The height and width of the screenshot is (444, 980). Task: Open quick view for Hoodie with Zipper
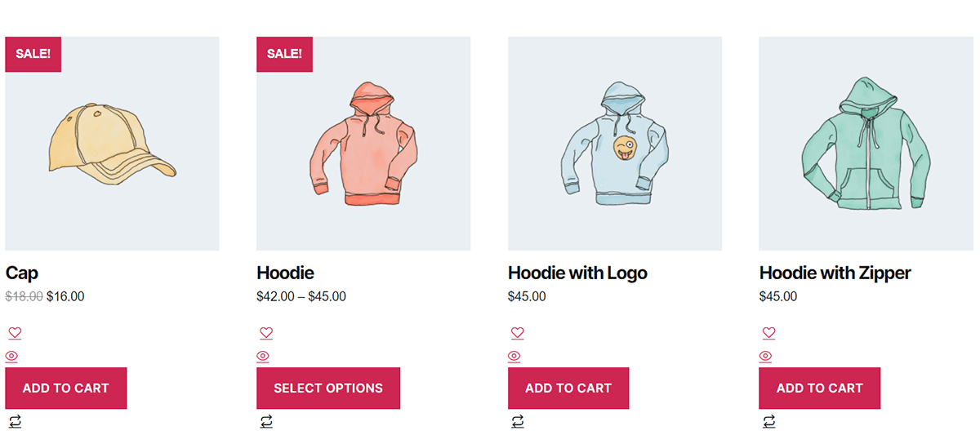(x=765, y=356)
